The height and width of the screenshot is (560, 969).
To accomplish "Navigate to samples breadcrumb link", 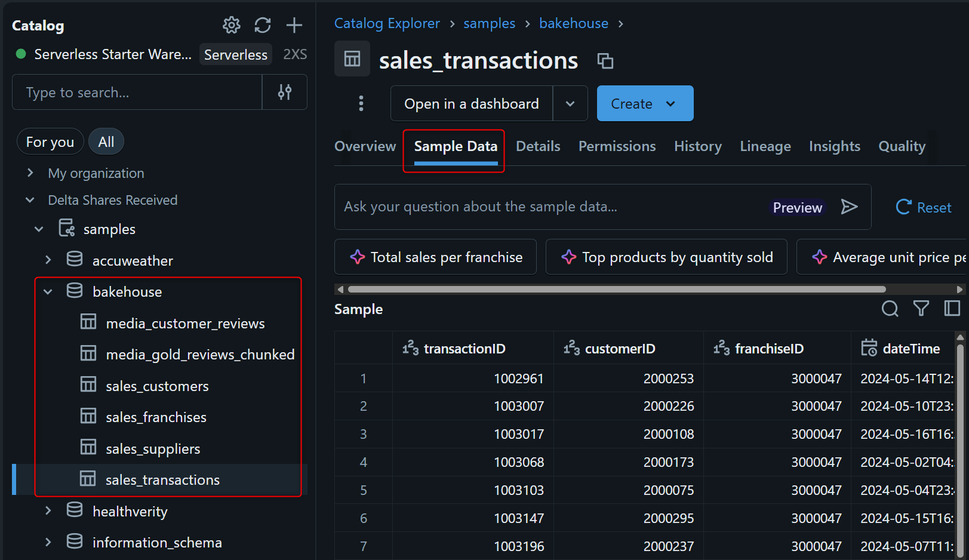I will (489, 23).
